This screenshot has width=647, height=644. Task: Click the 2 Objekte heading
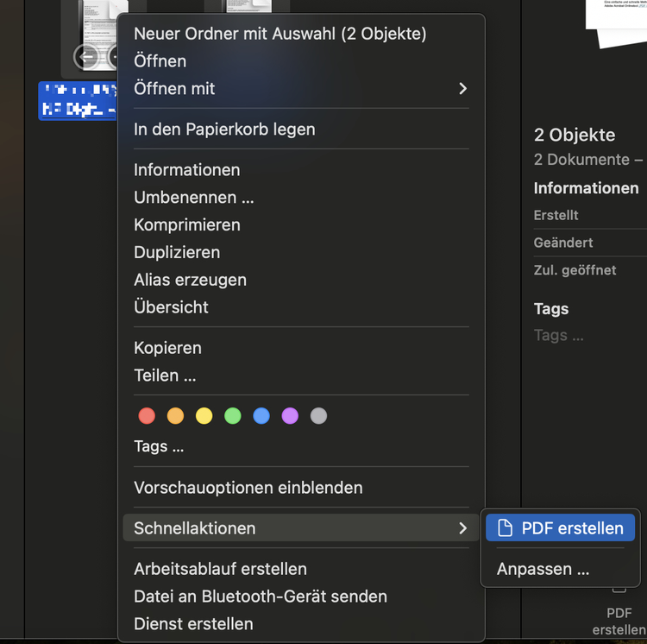(575, 135)
